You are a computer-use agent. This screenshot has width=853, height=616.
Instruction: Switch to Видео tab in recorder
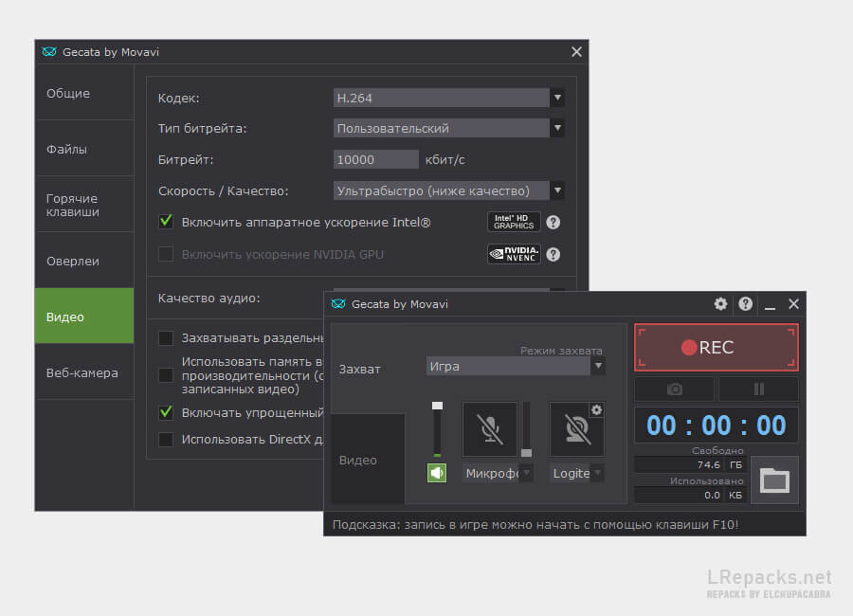(x=369, y=460)
